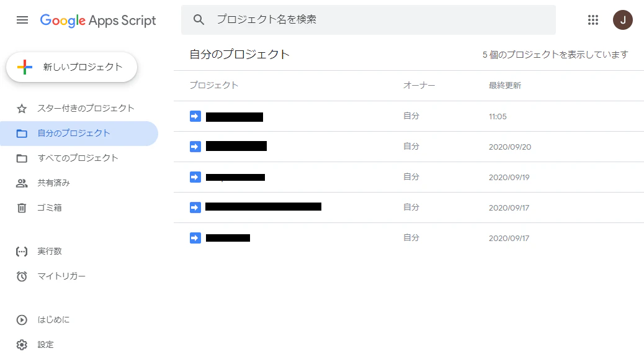This screenshot has width=644, height=356.
Task: Focus the プロジェクト名を検索 search field
Action: click(x=368, y=20)
